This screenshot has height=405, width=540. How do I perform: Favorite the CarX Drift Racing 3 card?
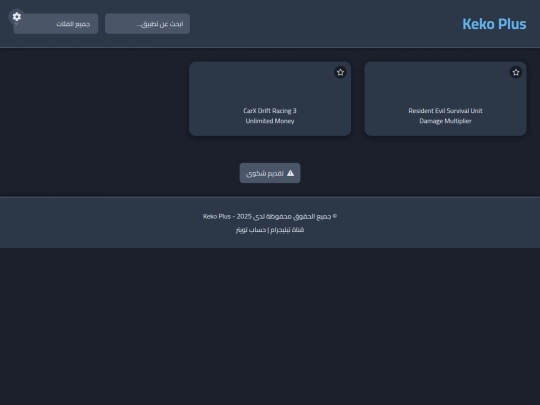tap(340, 72)
